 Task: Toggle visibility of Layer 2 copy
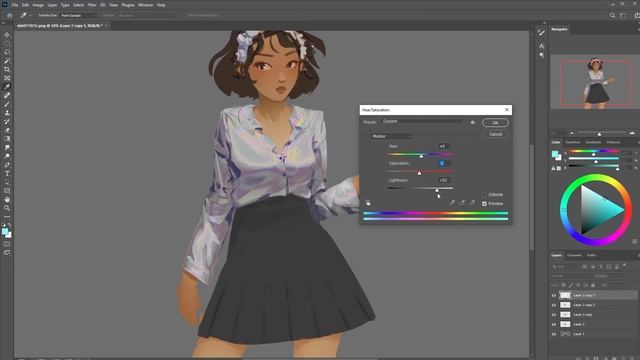(554, 315)
